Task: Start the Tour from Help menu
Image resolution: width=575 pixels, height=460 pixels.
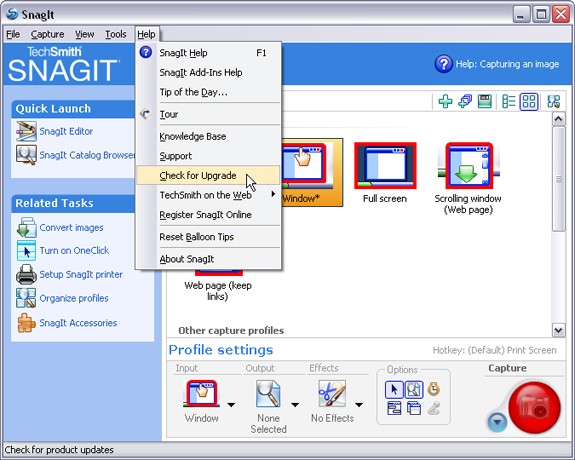Action: [208, 114]
